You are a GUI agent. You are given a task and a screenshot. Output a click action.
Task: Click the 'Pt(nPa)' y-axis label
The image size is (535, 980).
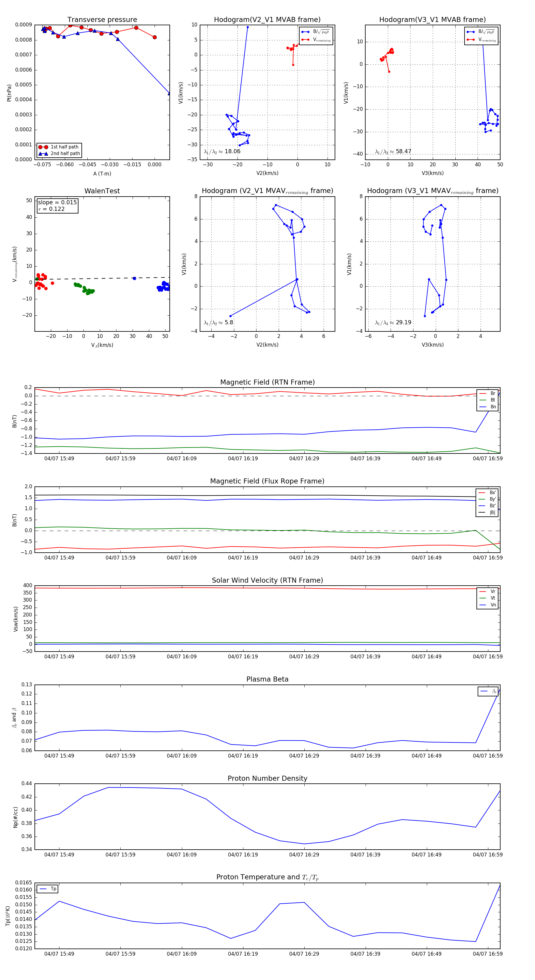click(9, 93)
